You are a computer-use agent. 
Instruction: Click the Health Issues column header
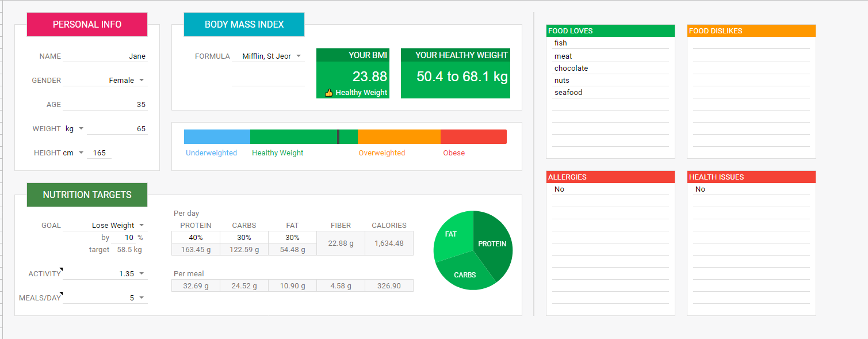751,177
